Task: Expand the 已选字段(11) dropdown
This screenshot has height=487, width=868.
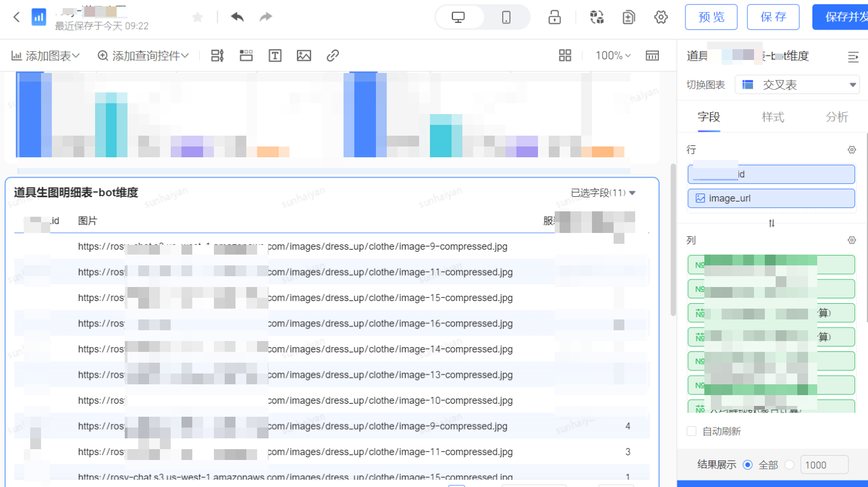Action: [603, 193]
